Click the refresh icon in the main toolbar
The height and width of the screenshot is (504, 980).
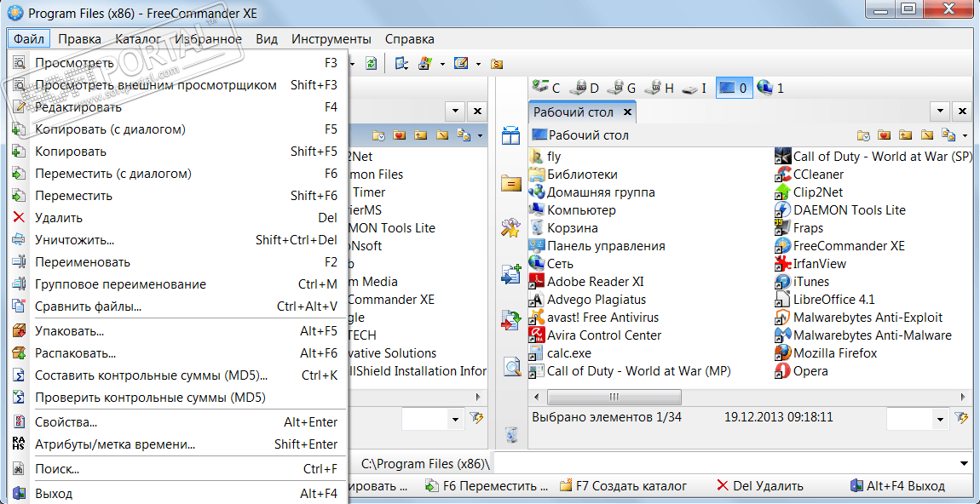(x=372, y=63)
